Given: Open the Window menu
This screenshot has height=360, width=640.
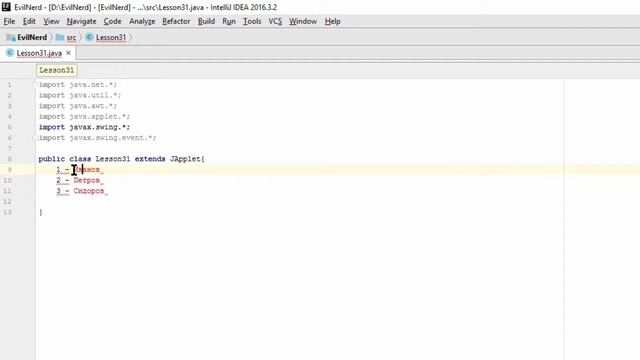Looking at the screenshot, I should point(303,21).
